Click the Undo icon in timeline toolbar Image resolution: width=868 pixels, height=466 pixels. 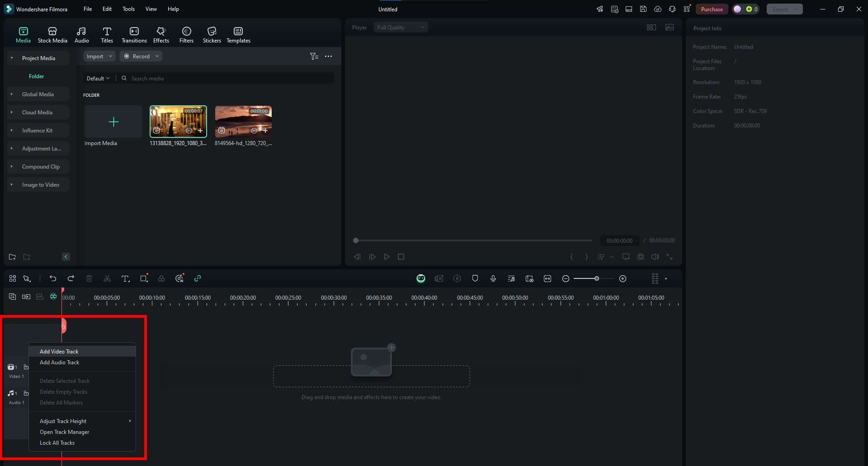point(53,278)
